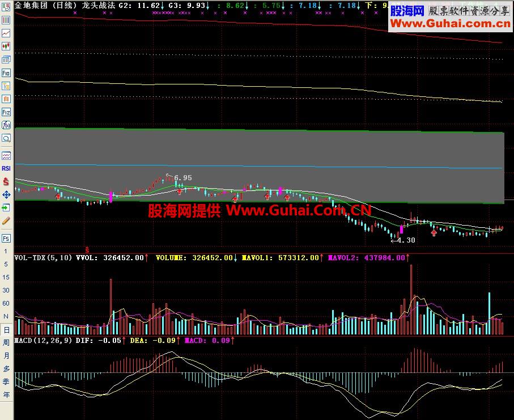514x420 pixels.
Task: Open the colored grid table icon
Action: (6, 20)
